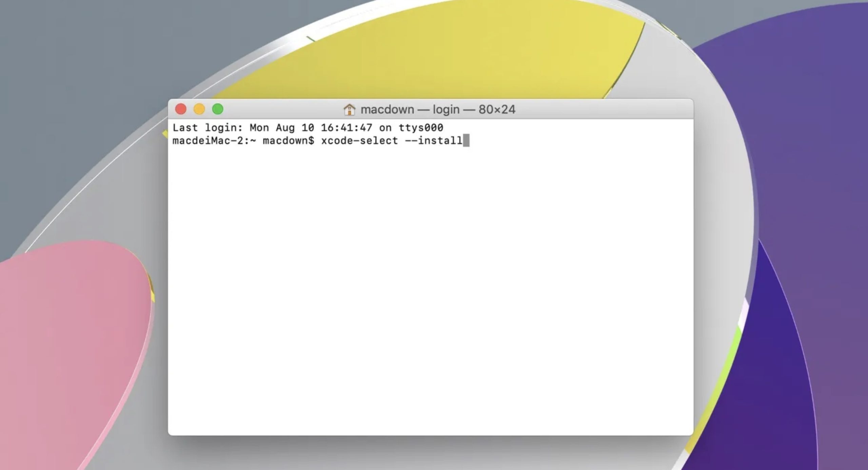868x470 pixels.
Task: Click the '--install' flag text
Action: click(434, 140)
